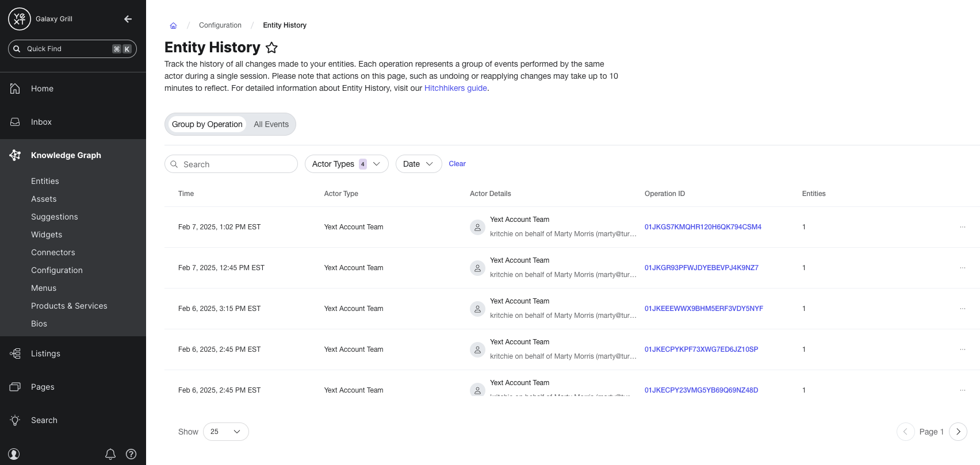Focus the Quick Find box

pos(72,49)
